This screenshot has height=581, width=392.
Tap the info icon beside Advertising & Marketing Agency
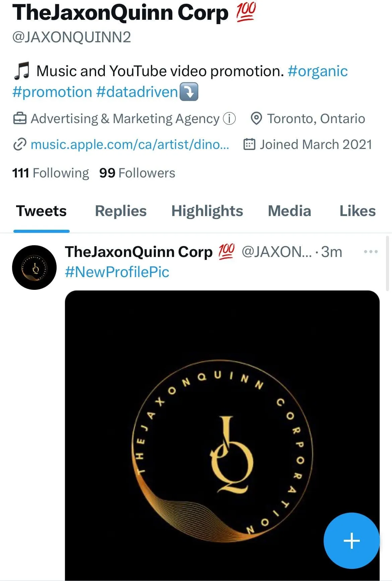click(230, 118)
